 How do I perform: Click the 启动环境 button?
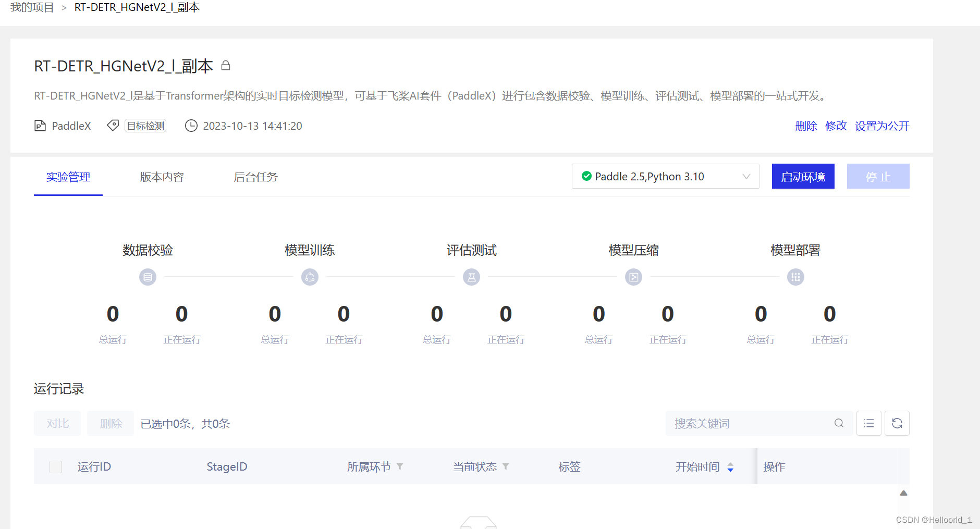(803, 176)
